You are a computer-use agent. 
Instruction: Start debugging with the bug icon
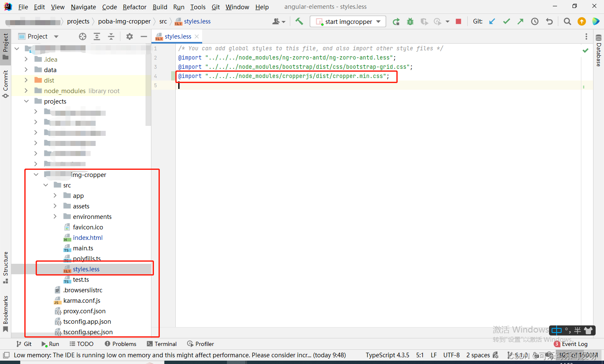coord(410,21)
